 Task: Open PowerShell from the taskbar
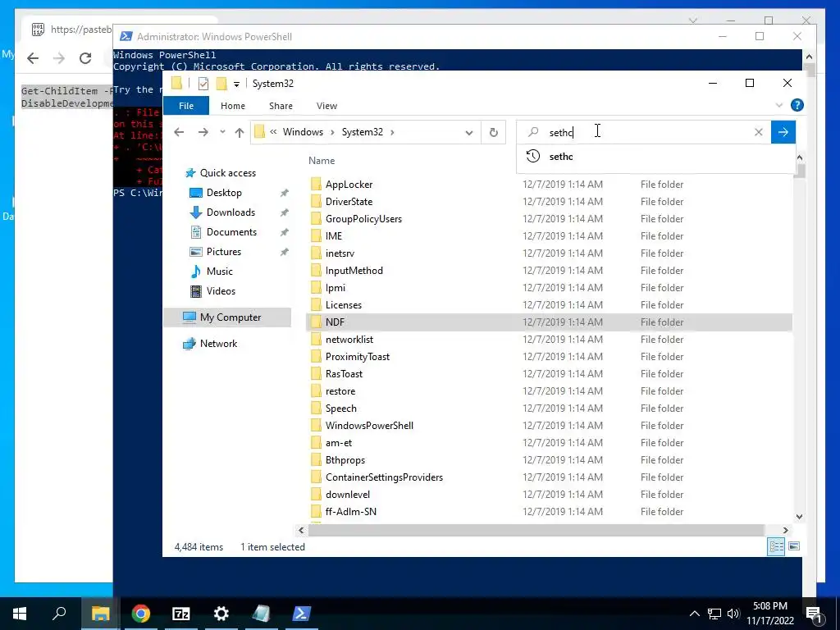click(x=302, y=614)
